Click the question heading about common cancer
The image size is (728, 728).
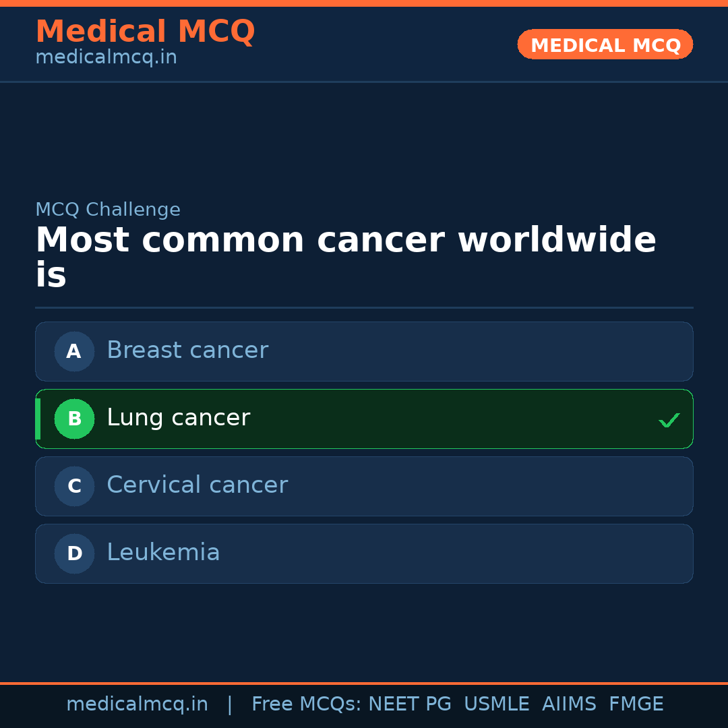click(345, 257)
